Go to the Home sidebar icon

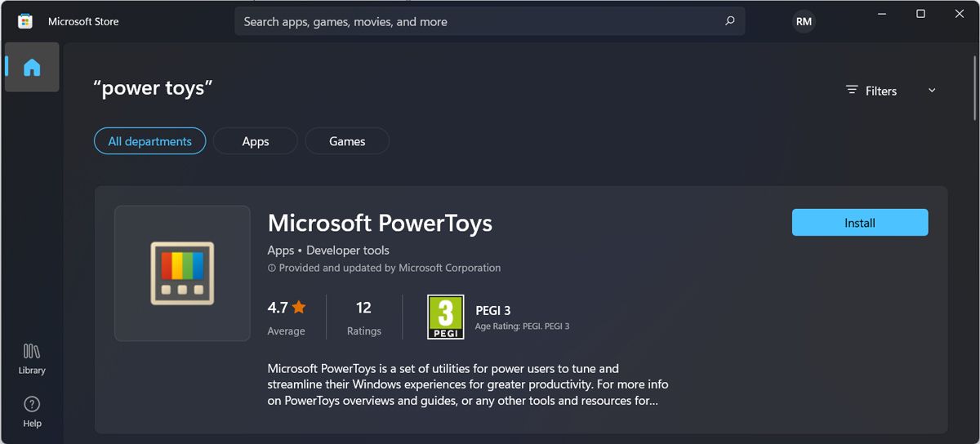[x=32, y=67]
